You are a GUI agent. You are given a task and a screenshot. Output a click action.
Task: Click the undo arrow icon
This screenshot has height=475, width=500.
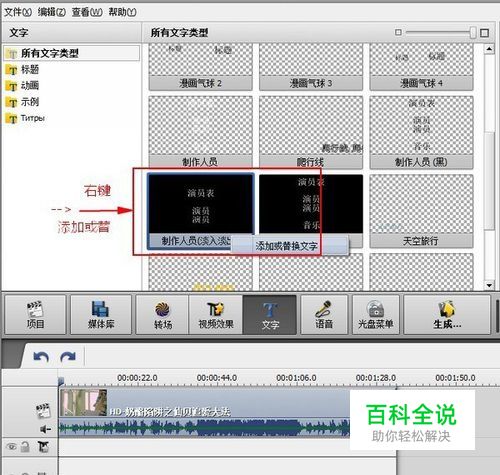[41, 357]
